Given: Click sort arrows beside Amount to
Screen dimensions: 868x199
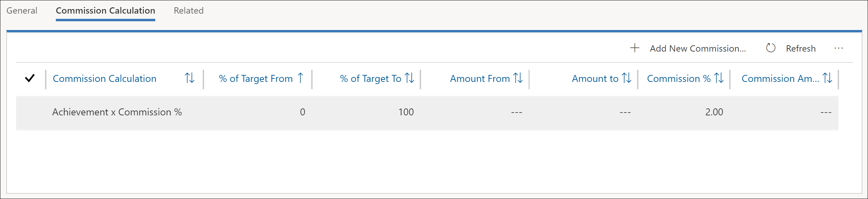Looking at the screenshot, I should [627, 78].
